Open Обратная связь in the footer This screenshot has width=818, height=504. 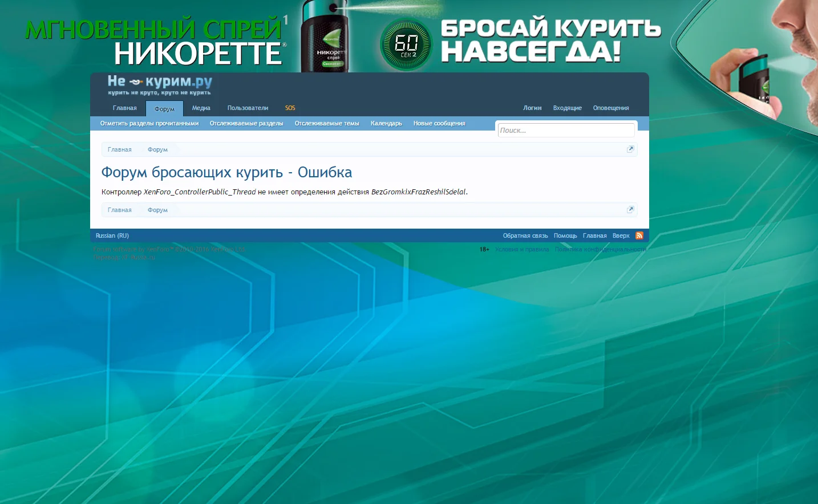(525, 235)
